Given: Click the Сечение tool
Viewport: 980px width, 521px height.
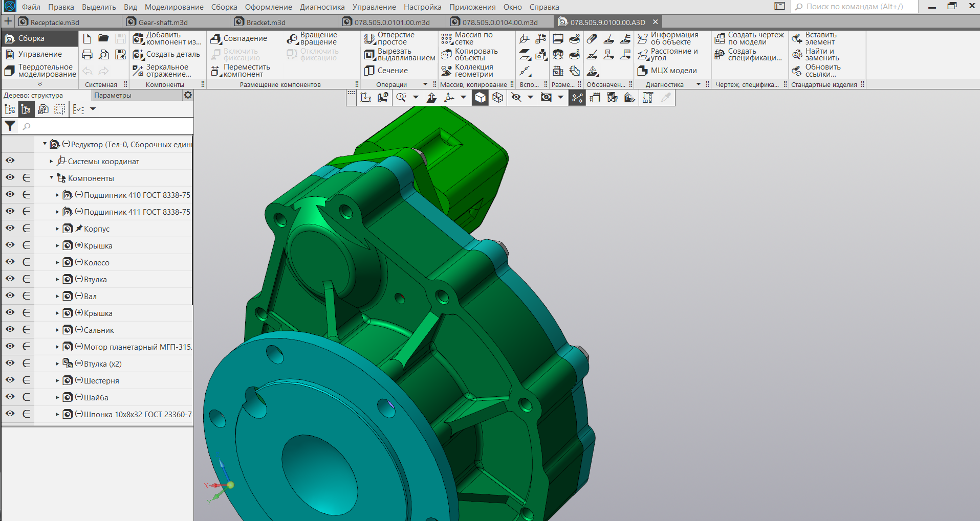Looking at the screenshot, I should (386, 71).
